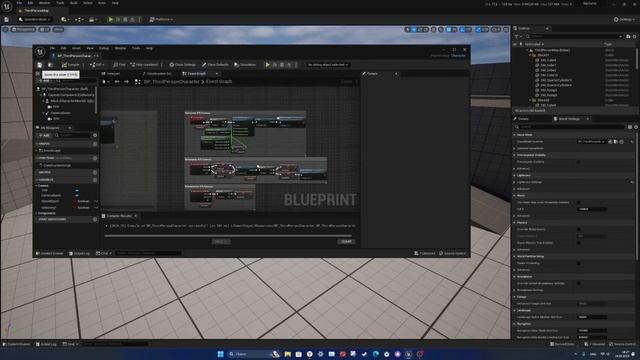
Task: Add new graph with the Graphs plus icon
Action: [95, 144]
